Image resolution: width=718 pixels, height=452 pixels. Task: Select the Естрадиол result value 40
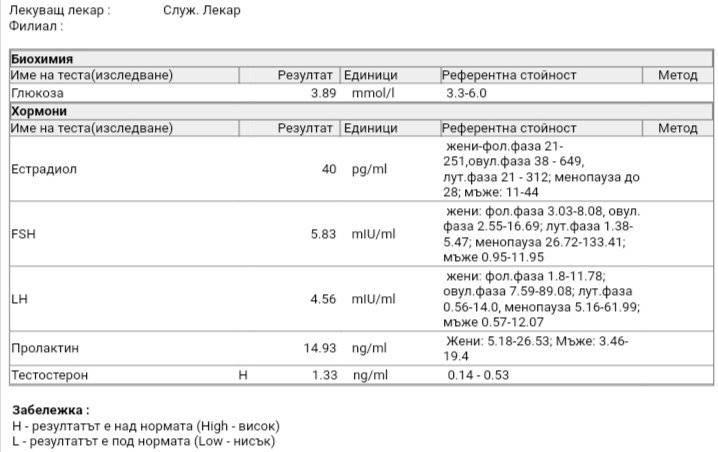pyautogui.click(x=329, y=169)
